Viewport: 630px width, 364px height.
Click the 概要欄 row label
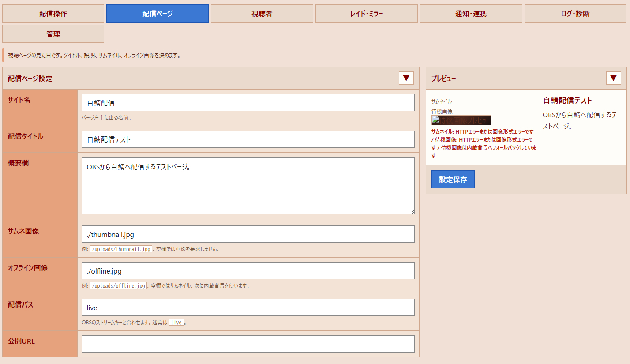click(x=19, y=163)
